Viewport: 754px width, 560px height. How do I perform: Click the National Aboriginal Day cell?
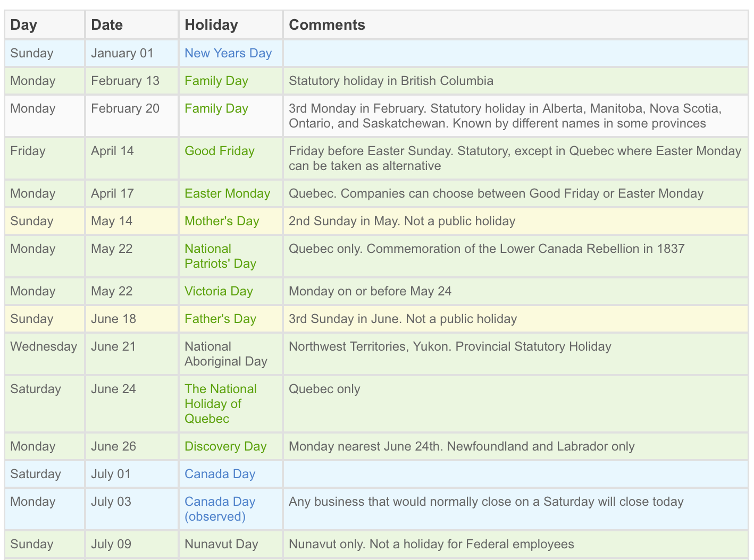(x=225, y=354)
